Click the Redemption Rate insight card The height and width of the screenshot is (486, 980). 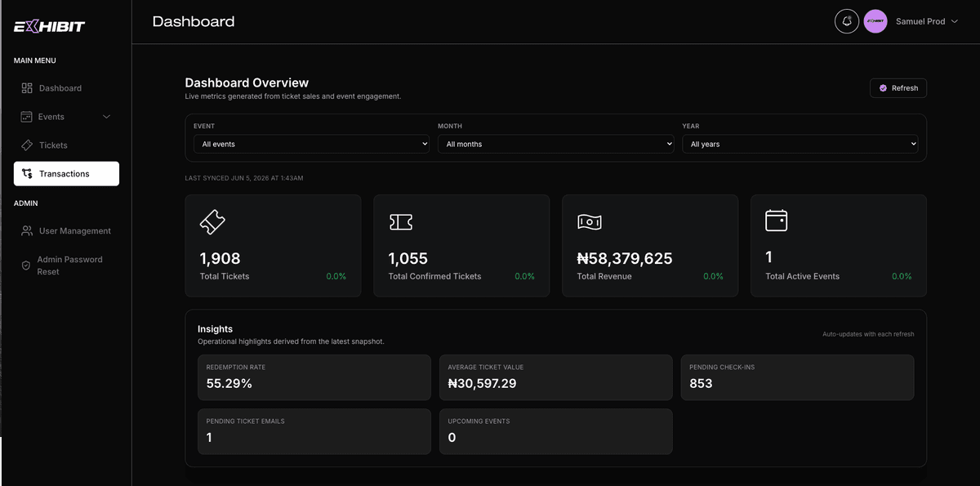314,377
